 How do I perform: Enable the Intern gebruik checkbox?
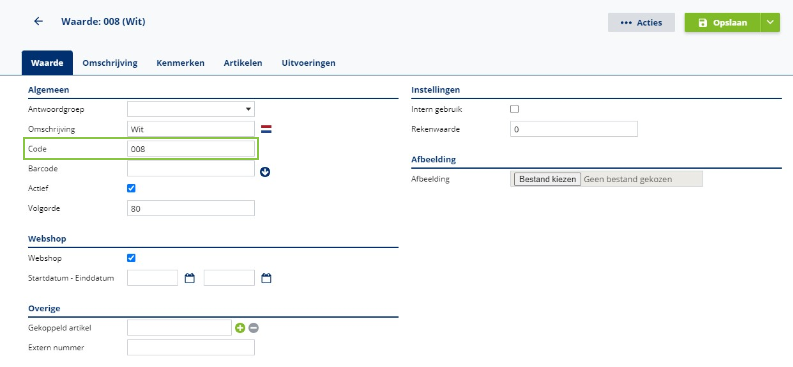pyautogui.click(x=514, y=109)
